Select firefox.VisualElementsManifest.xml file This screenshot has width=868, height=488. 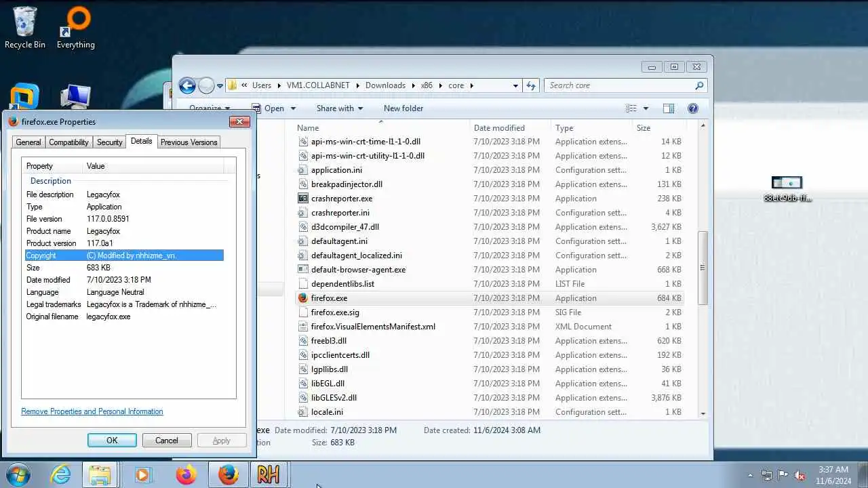pyautogui.click(x=373, y=327)
